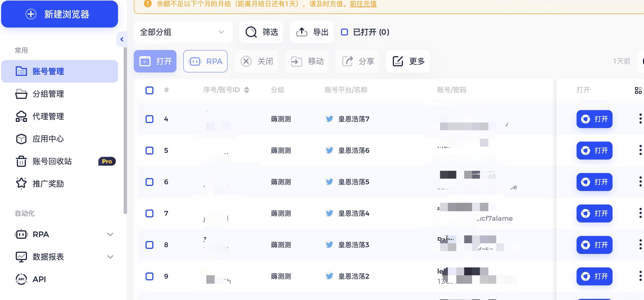Click the 新建浏览器 button

60,14
